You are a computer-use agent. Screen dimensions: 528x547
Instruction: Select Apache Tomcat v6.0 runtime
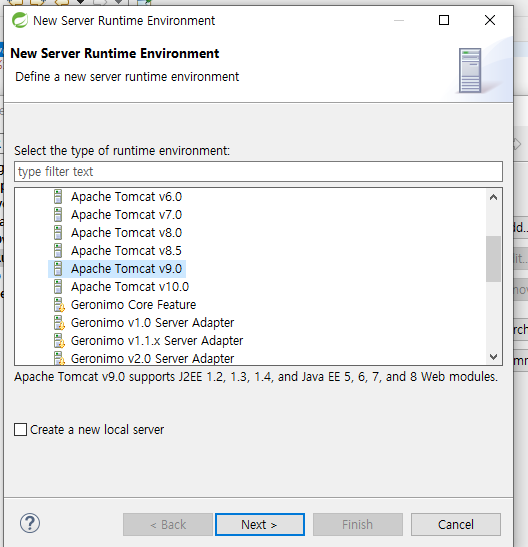coord(126,197)
